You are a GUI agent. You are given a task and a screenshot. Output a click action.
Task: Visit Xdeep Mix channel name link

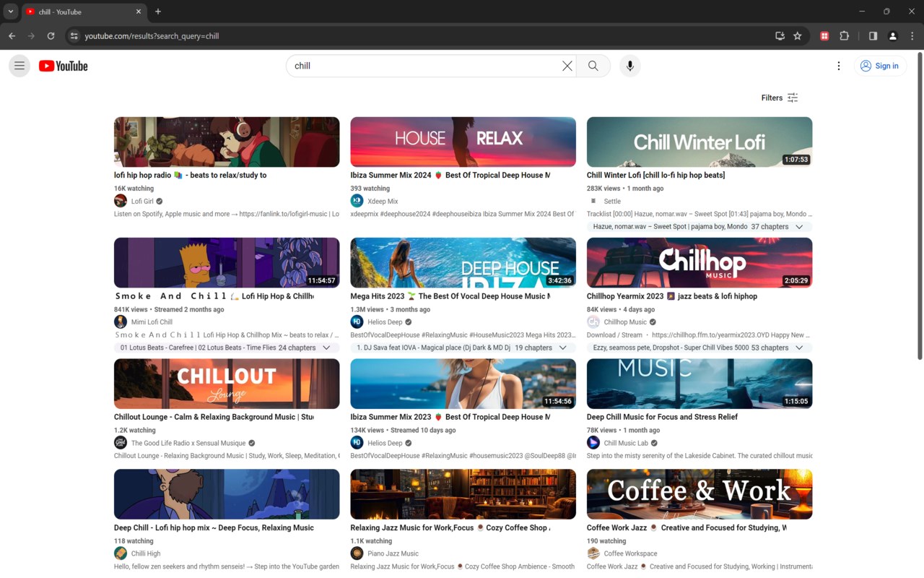tap(383, 202)
